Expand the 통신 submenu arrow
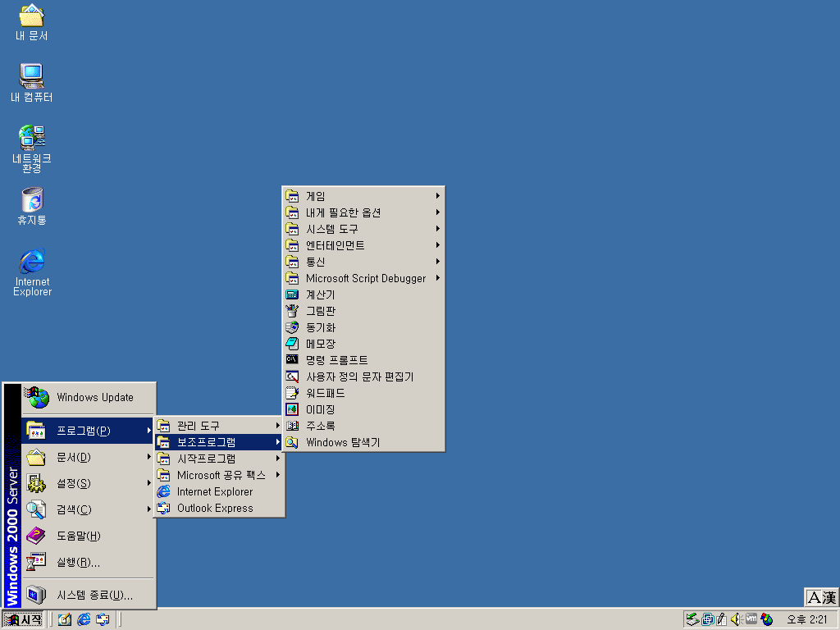Viewport: 840px width, 630px height. point(438,262)
